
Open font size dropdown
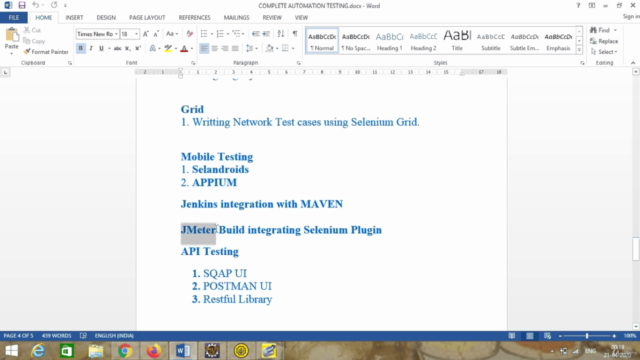point(136,34)
